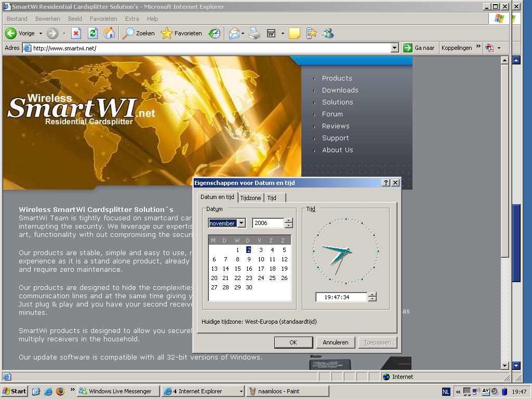This screenshot has width=532, height=399.
Task: Click the AV antivirus tray icon
Action: click(486, 391)
